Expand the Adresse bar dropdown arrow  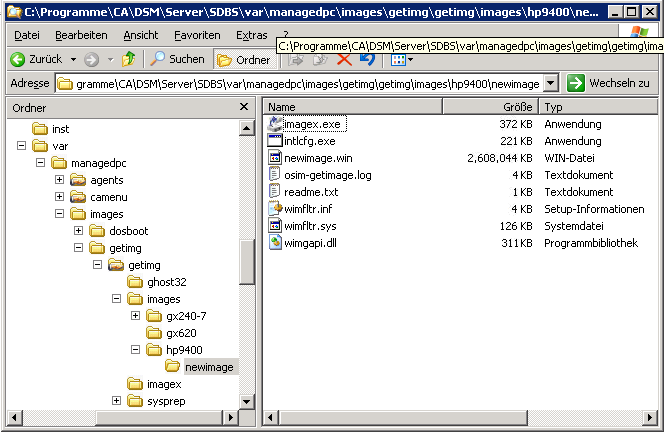click(551, 83)
